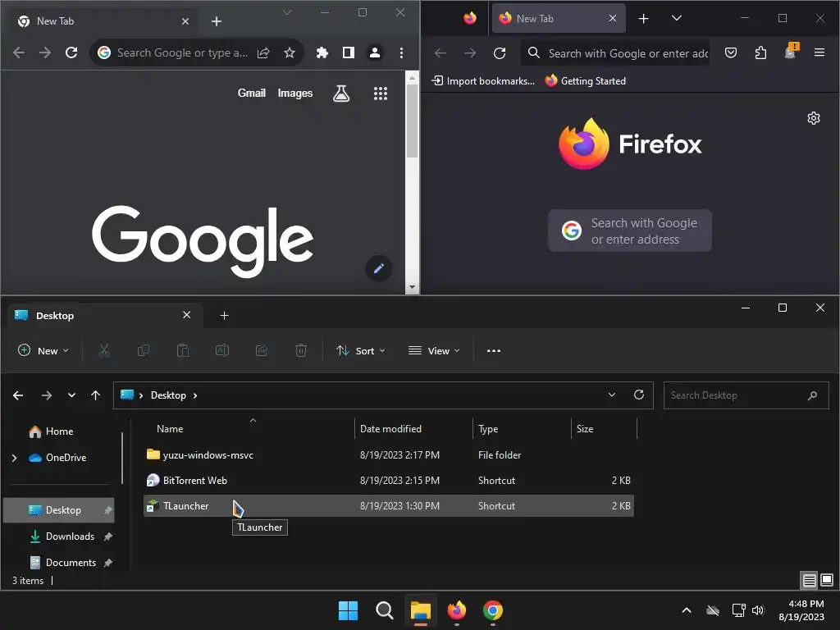The image size is (840, 630).
Task: Open the Images link in Chrome
Action: [x=295, y=94]
